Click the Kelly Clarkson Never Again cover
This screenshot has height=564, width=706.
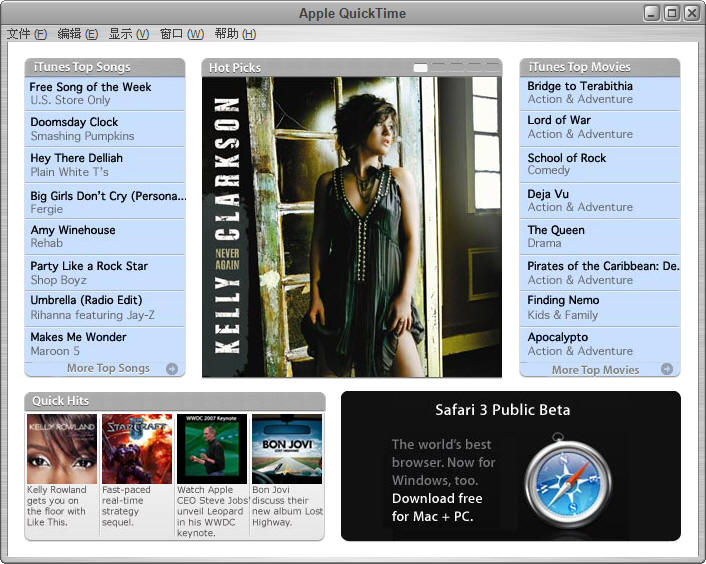(x=352, y=227)
